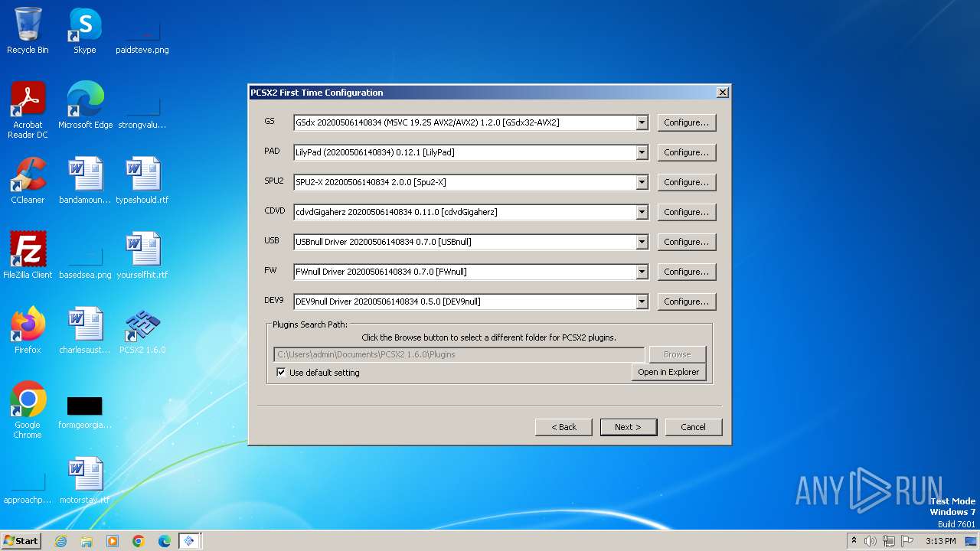Configure the DEV9null driver

(x=687, y=302)
